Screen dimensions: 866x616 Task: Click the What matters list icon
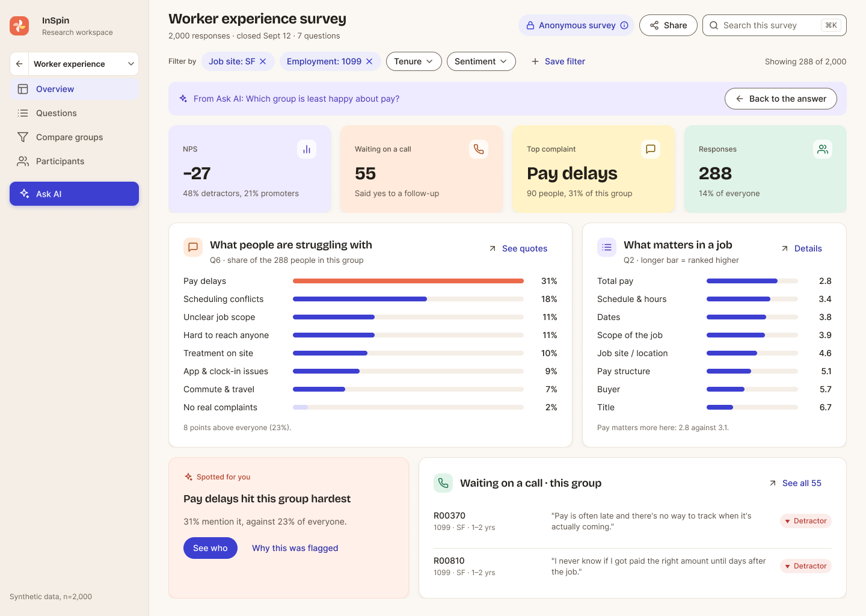607,247
